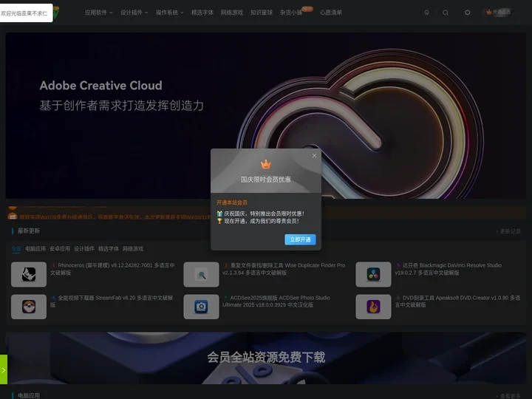Select the 网络游戏 tab under 最新更新
This screenshot has height=399, width=532.
click(133, 249)
